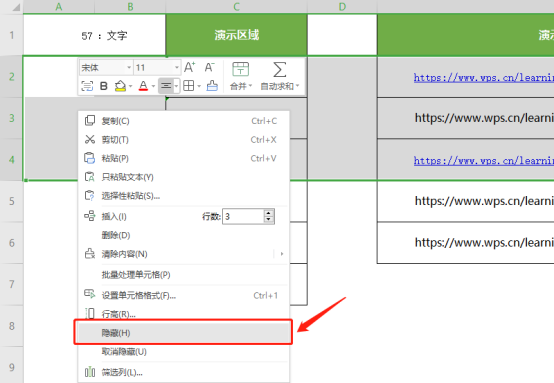Image resolution: width=554 pixels, height=383 pixels.
Task: Select 批量处理单元格(P) menu entry
Action: coord(184,275)
